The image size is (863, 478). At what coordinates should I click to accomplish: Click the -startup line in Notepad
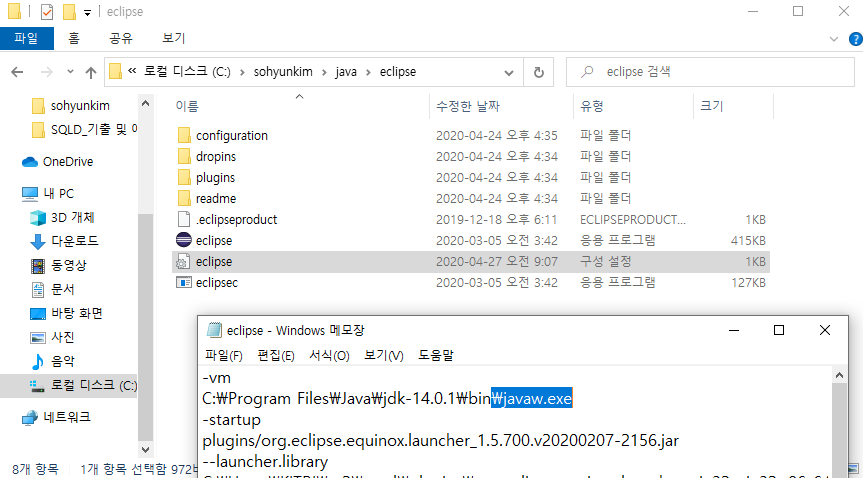(231, 421)
